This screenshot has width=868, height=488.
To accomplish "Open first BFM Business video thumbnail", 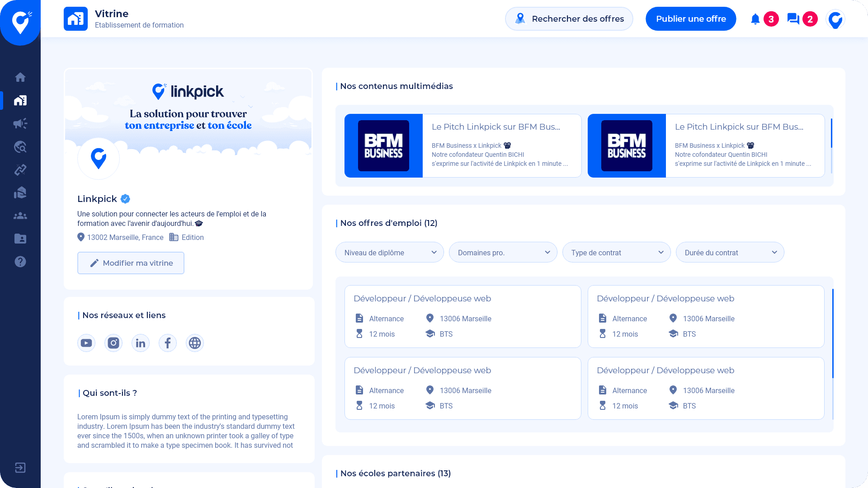I will pyautogui.click(x=383, y=145).
